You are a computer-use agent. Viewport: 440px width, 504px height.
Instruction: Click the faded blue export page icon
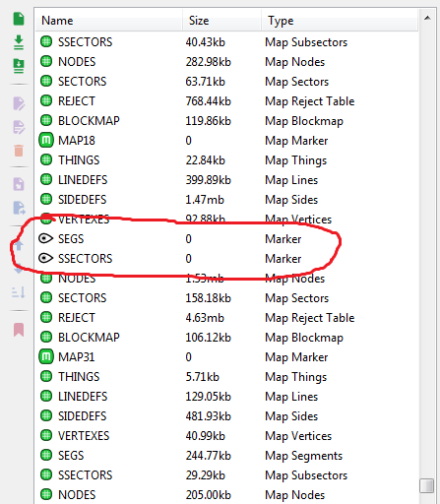19,208
